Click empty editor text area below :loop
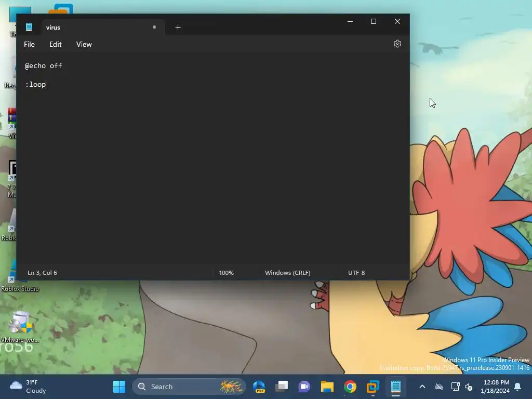This screenshot has height=399, width=532. pos(212,177)
